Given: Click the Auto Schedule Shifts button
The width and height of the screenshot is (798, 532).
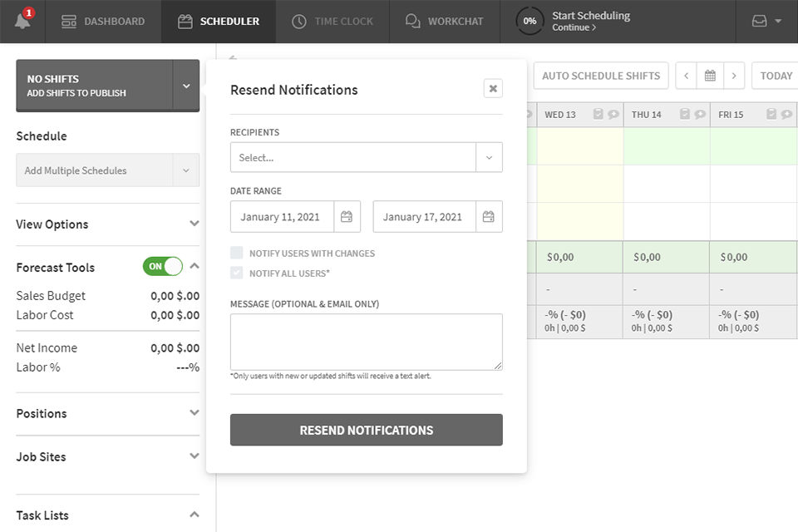Looking at the screenshot, I should click(x=600, y=76).
